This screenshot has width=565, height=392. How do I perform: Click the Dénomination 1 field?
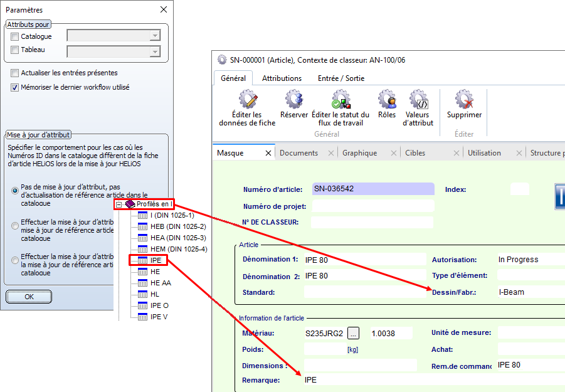pyautogui.click(x=365, y=260)
